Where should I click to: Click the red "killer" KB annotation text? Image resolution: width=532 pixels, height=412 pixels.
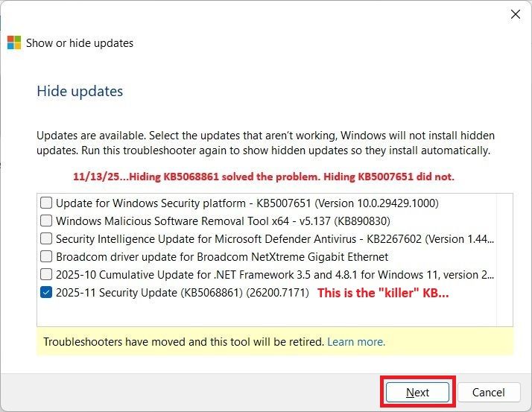tap(383, 293)
